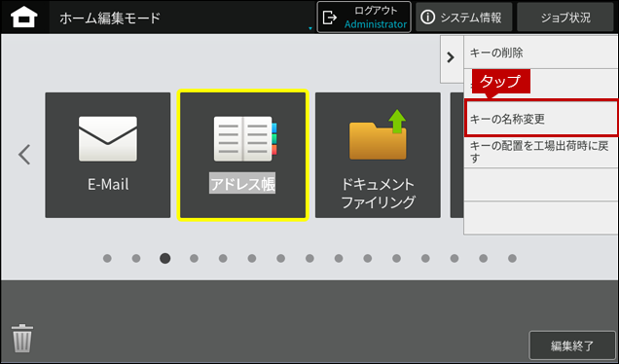Tap the Home icon
The width and height of the screenshot is (619, 364).
[x=24, y=18]
